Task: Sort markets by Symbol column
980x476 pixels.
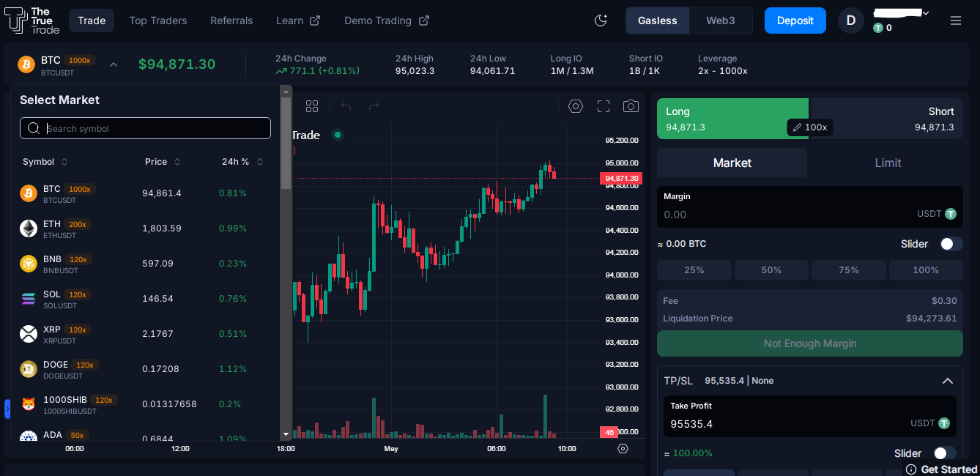Action: click(x=45, y=162)
